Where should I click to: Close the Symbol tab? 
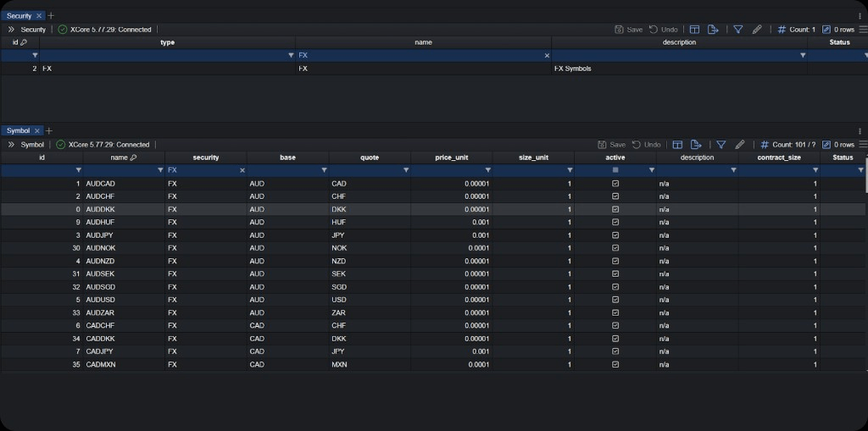coord(37,131)
